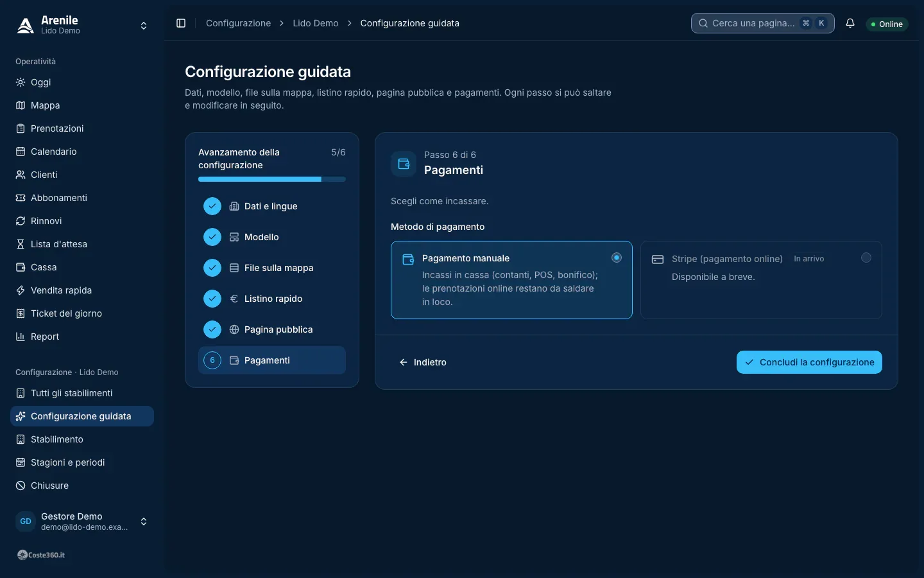Click the Cassa wallet icon
Screen dimensions: 924x578
point(21,267)
